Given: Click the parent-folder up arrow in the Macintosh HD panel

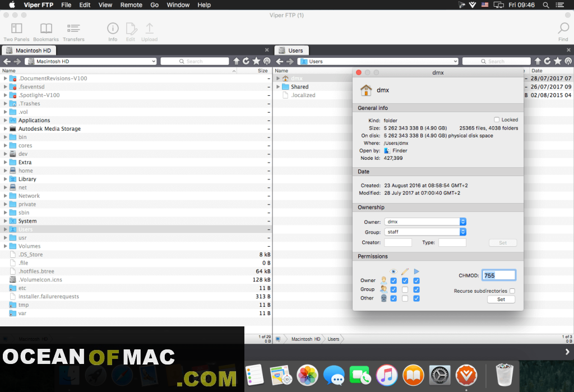Looking at the screenshot, I should [x=237, y=61].
